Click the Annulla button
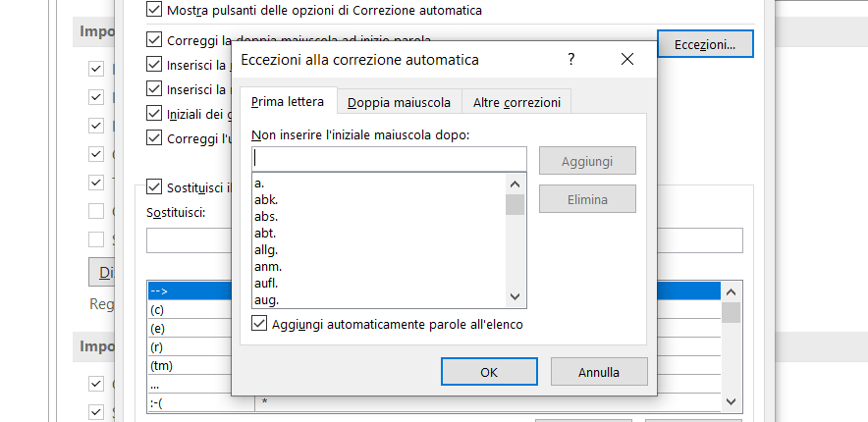 pyautogui.click(x=598, y=372)
